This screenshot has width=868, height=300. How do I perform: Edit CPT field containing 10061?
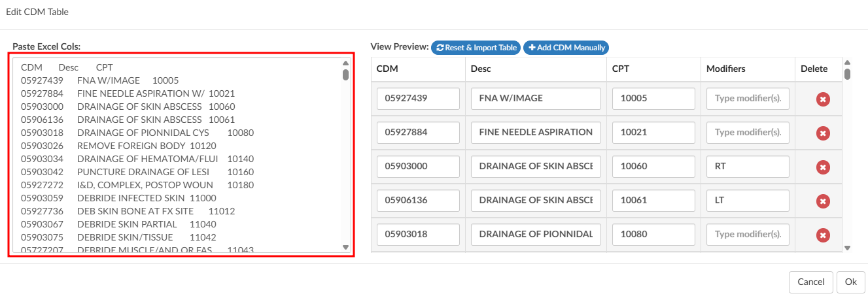coord(653,201)
